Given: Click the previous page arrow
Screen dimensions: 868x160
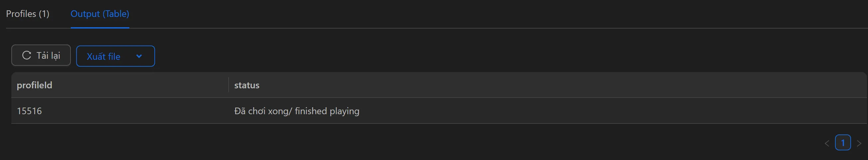Looking at the screenshot, I should pos(827,143).
